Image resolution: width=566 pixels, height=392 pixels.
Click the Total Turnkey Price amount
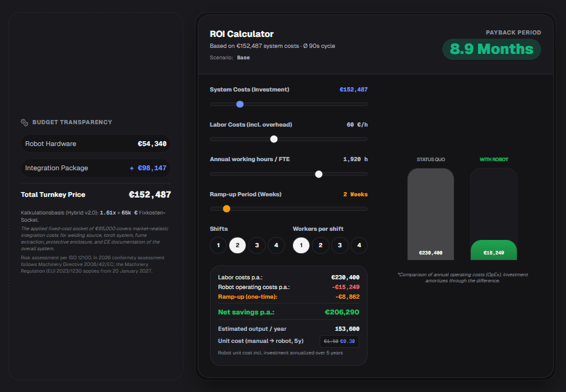point(150,194)
